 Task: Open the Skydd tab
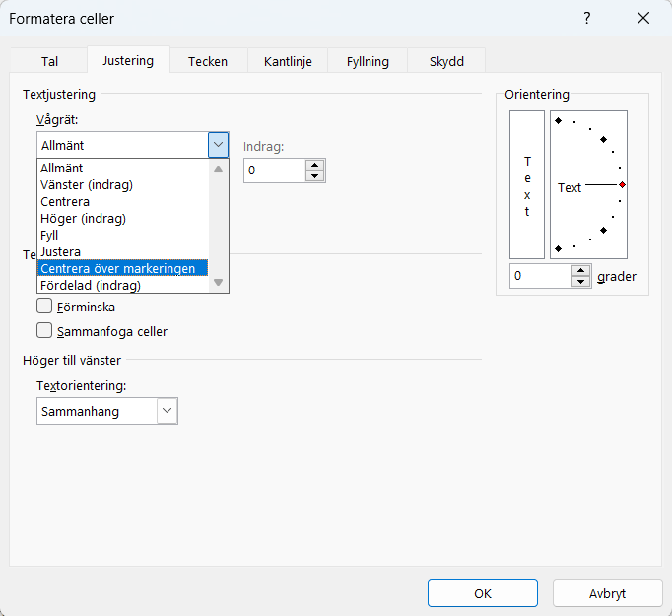click(446, 61)
